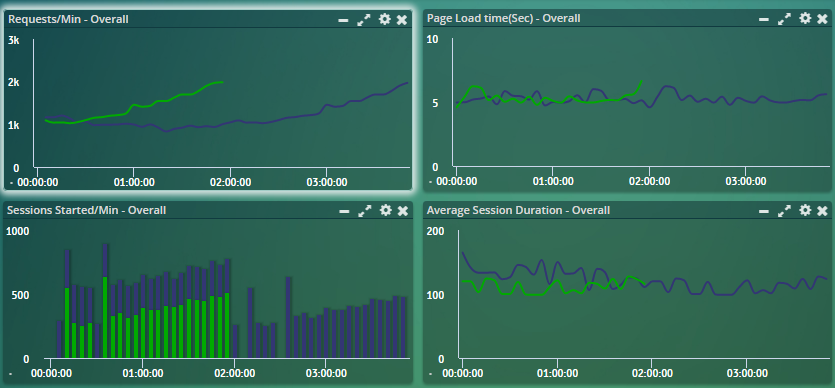Expand the Page Load time(Sec) panel fullscreen
The height and width of the screenshot is (388, 835).
(784, 19)
